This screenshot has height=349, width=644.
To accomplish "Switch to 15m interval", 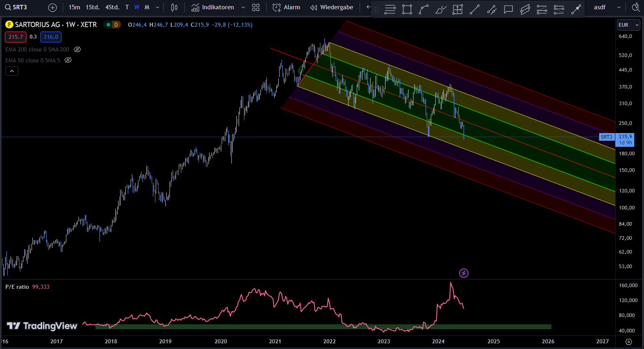I will pyautogui.click(x=74, y=7).
